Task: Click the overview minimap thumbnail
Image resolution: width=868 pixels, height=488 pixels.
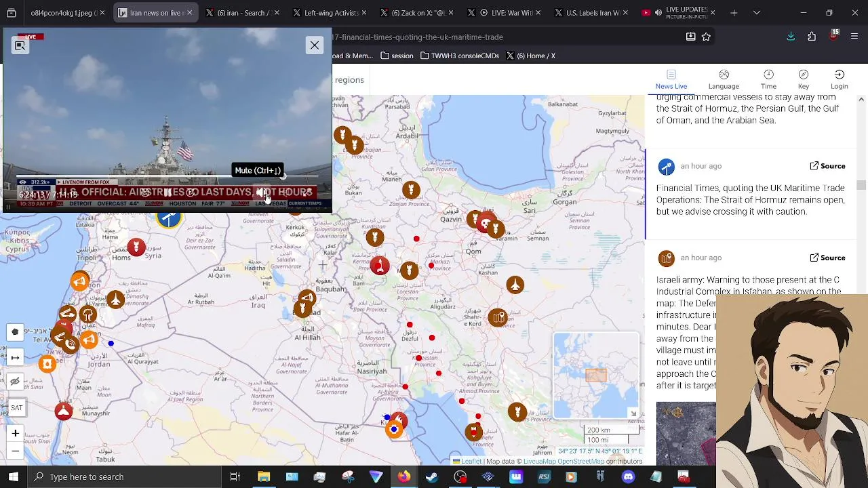Action: pos(595,375)
